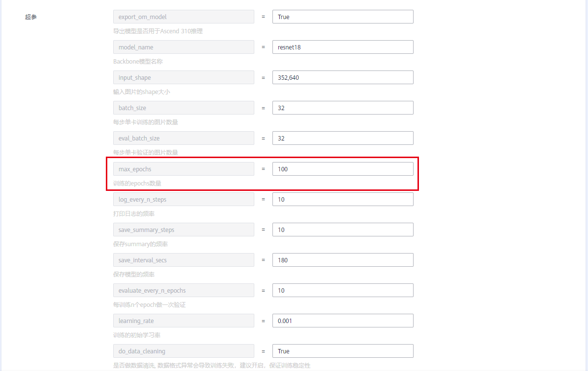Click the max_epochs parameter name box

tap(183, 169)
